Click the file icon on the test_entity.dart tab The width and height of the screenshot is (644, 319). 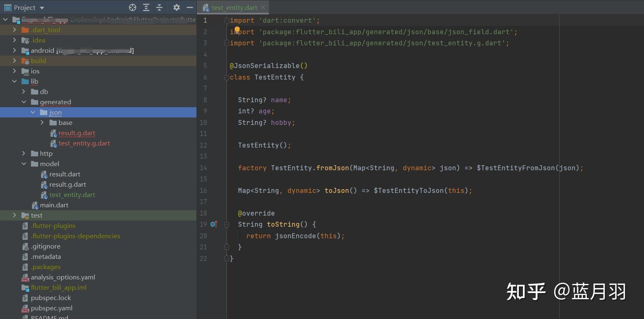206,7
